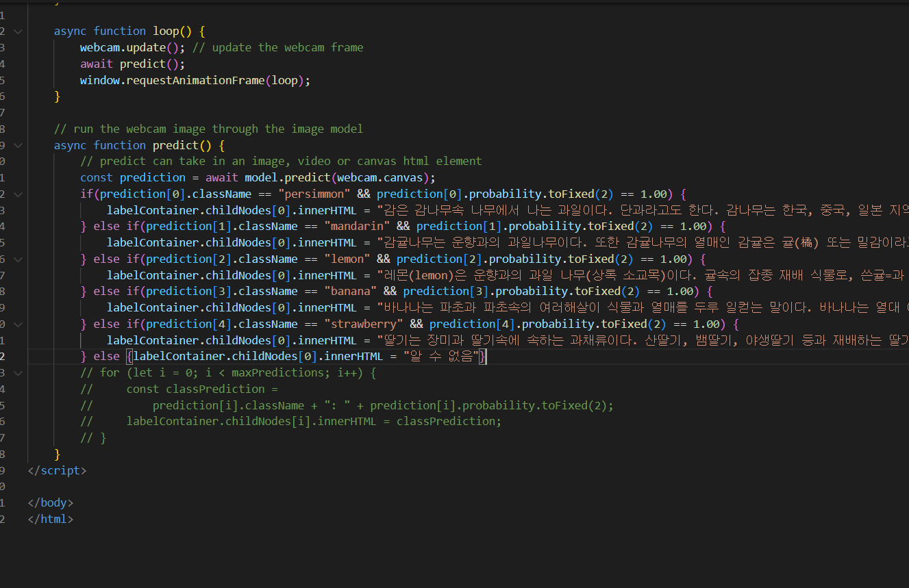Click the word "banana" in the condition
Viewport: 909px width, 588px height.
click(x=350, y=291)
